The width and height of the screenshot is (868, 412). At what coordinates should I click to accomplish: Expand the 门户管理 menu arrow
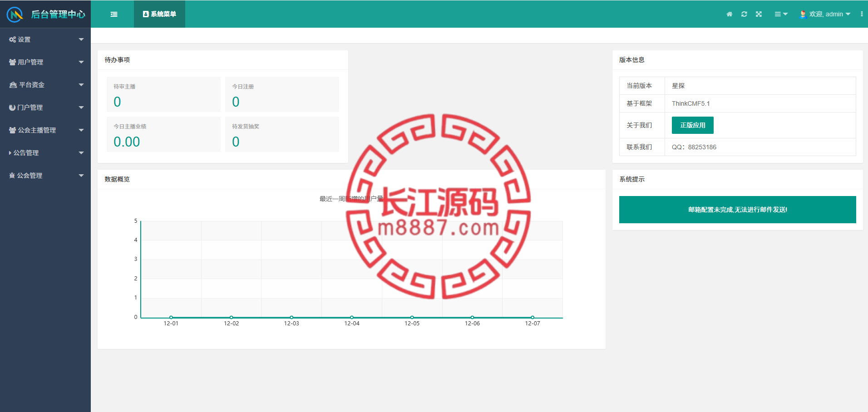(x=81, y=108)
